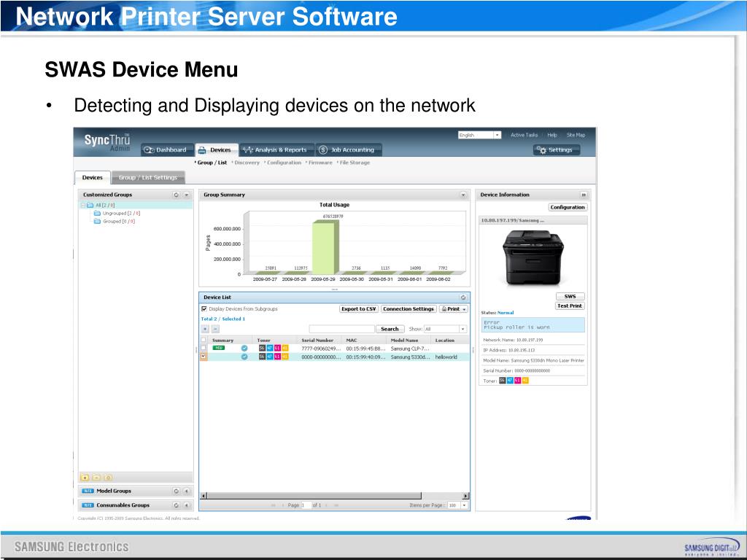Add a new customized group folder
This screenshot has width=747, height=560.
(x=85, y=478)
